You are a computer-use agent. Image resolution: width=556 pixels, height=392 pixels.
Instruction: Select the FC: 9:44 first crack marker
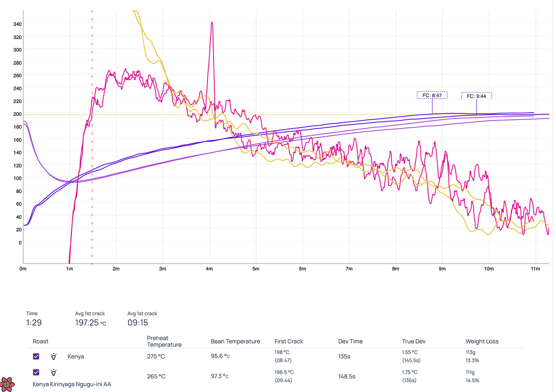(476, 96)
